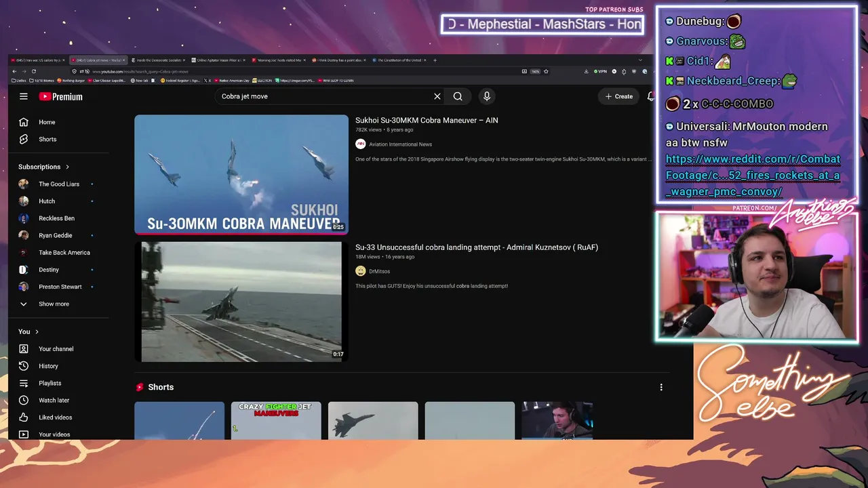Screen dimensions: 868x488
Task: Click the Home icon in the sidebar
Action: [24, 122]
